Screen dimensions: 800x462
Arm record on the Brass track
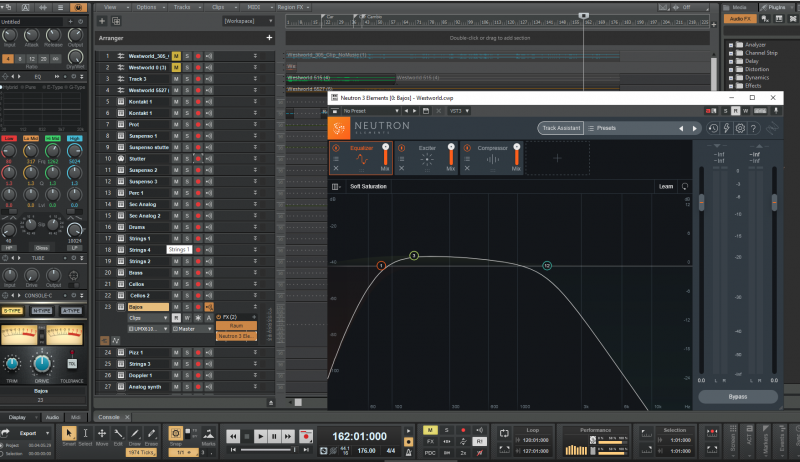coord(198,273)
